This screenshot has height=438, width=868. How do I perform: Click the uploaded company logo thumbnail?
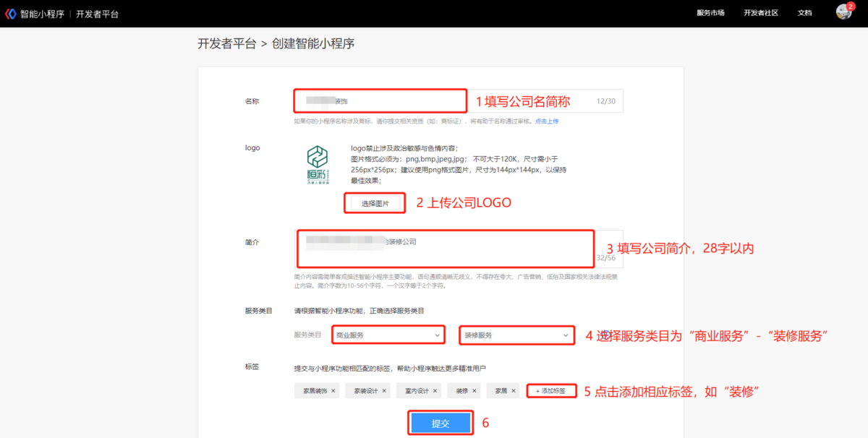click(x=317, y=165)
